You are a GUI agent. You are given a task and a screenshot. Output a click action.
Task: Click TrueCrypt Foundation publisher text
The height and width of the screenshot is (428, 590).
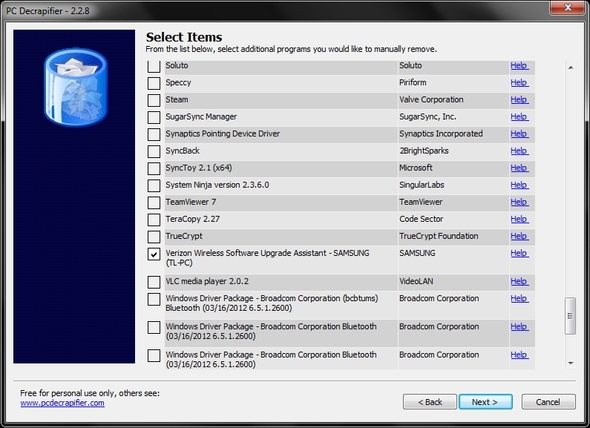(439, 236)
